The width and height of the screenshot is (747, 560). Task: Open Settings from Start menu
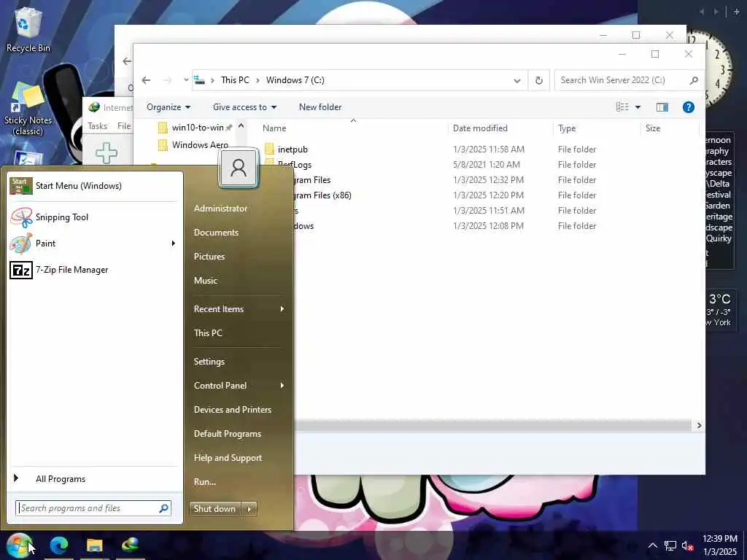tap(209, 362)
